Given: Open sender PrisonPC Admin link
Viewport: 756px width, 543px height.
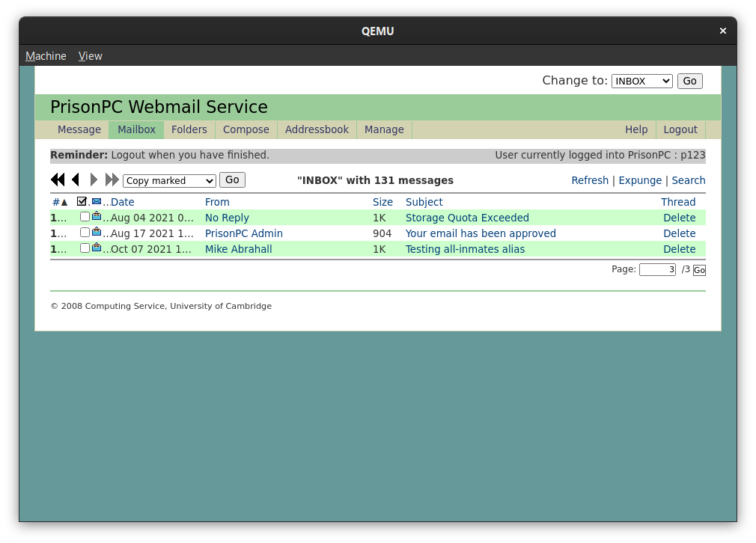Looking at the screenshot, I should (x=243, y=233).
